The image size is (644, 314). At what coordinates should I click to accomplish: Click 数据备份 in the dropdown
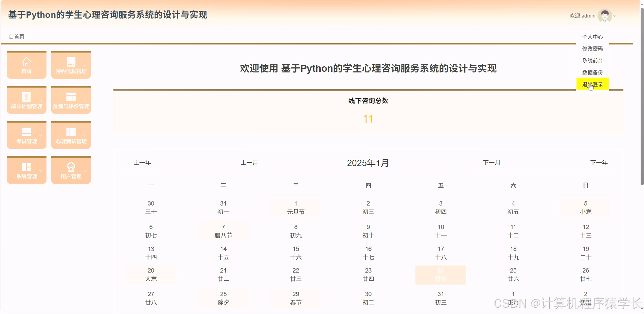point(592,72)
